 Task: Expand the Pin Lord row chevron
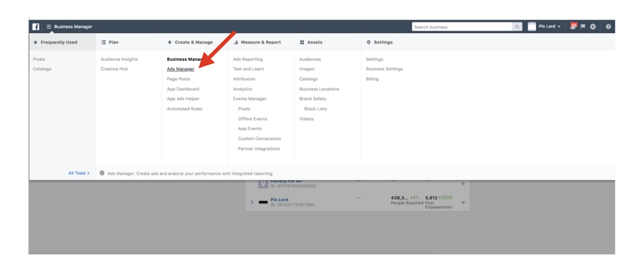pos(252,202)
